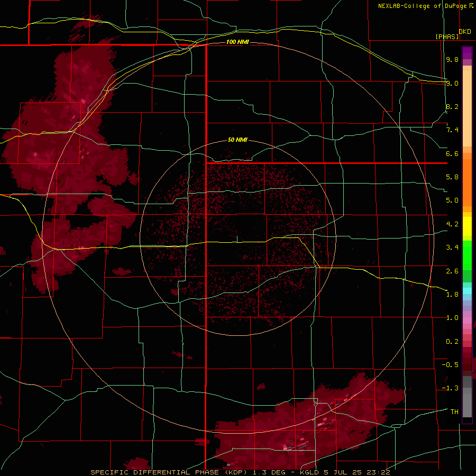
Task: Select the 5.0 scale value
Action: tap(452, 200)
